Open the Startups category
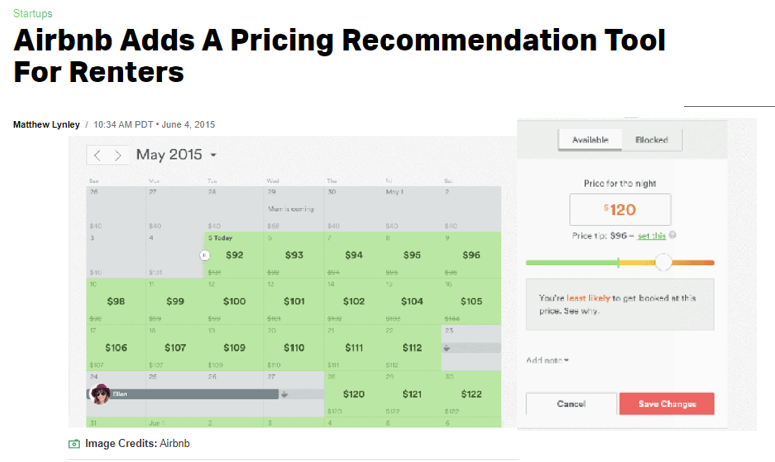 point(33,14)
